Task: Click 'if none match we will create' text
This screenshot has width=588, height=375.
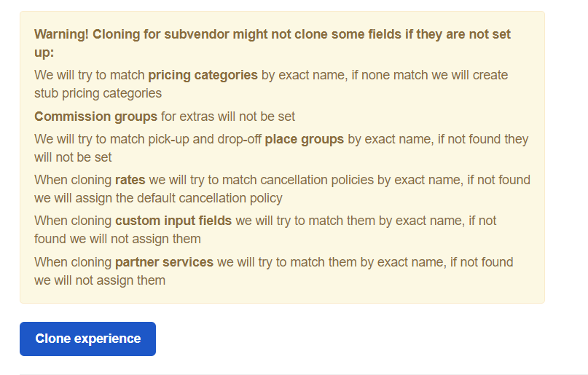Action: [x=430, y=75]
